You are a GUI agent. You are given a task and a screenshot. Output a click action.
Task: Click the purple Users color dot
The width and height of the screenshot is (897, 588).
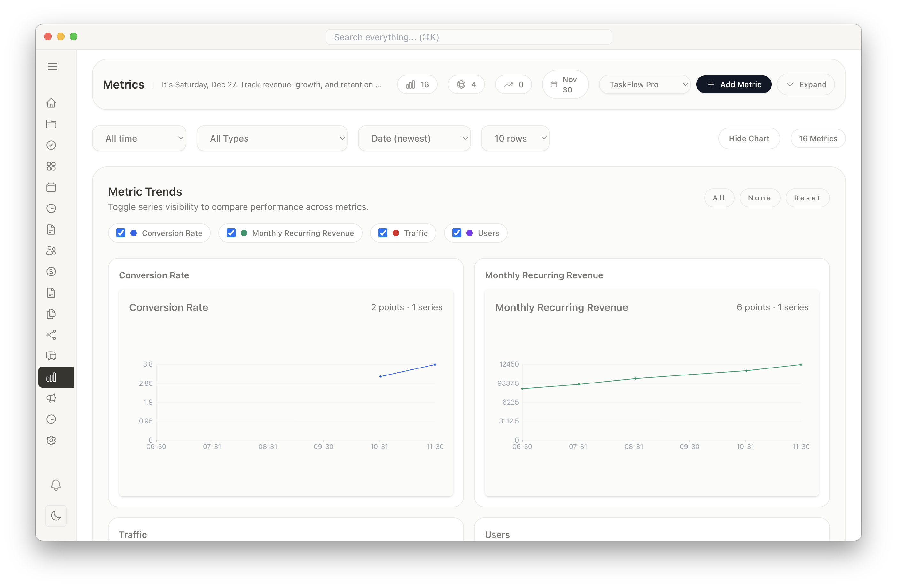[x=470, y=233]
